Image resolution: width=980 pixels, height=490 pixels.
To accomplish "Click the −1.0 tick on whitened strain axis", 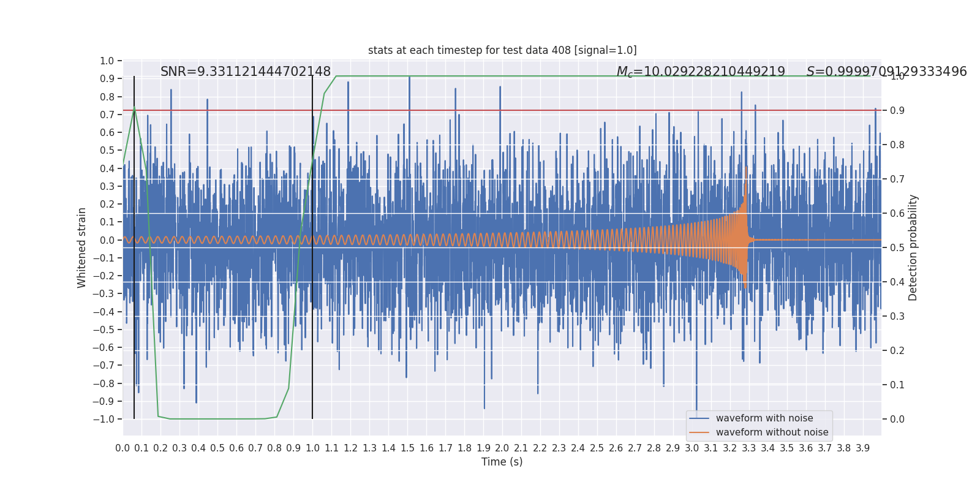I will 104,419.
